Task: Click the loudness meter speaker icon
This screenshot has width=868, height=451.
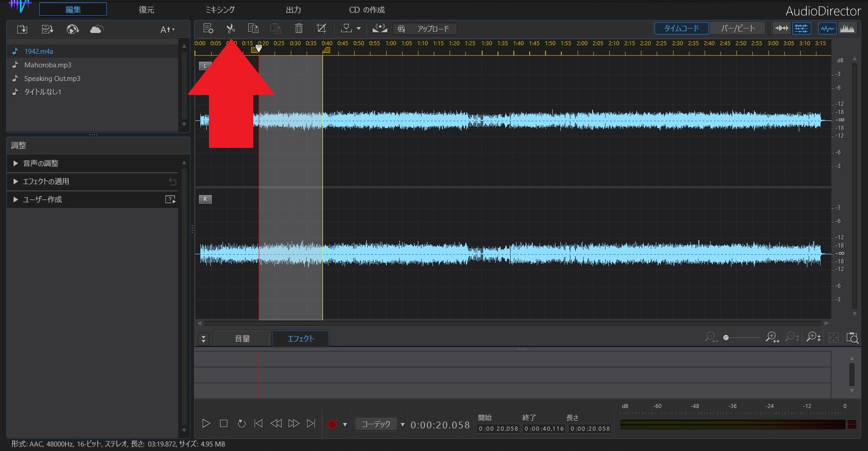Action: tap(379, 28)
